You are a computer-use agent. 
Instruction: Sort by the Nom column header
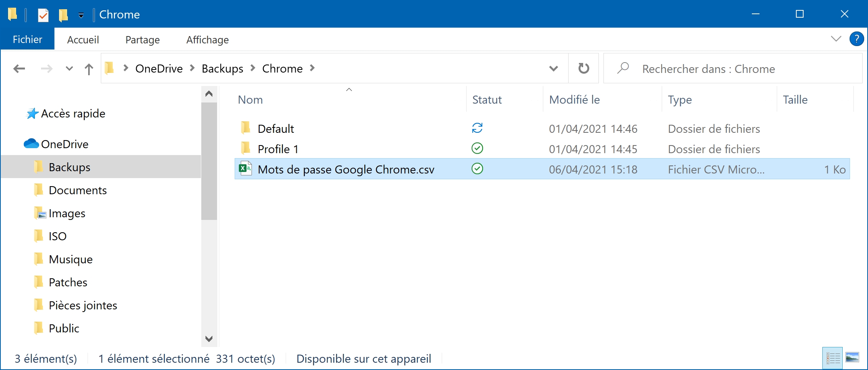tap(250, 100)
